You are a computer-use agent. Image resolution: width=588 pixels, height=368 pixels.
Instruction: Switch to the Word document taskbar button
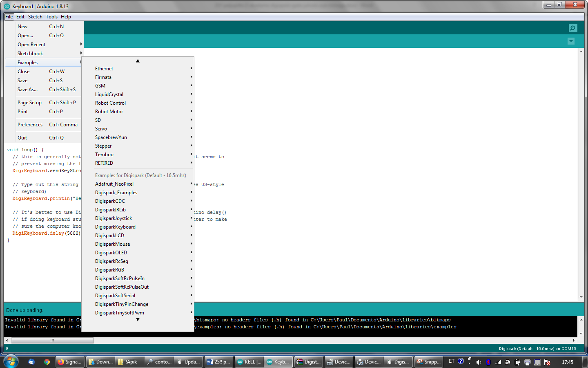(x=218, y=362)
